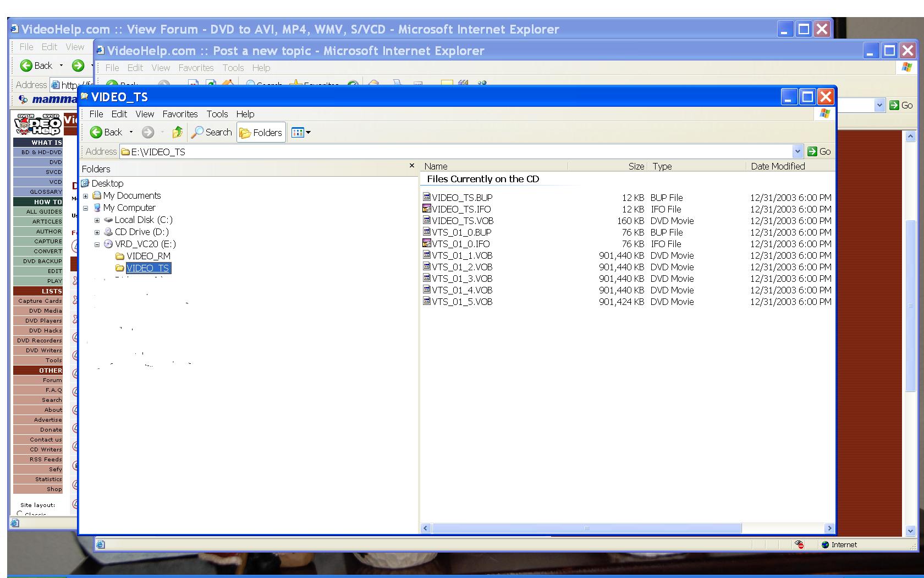924x578 pixels.
Task: Sort by Type column header
Action: [x=697, y=166]
